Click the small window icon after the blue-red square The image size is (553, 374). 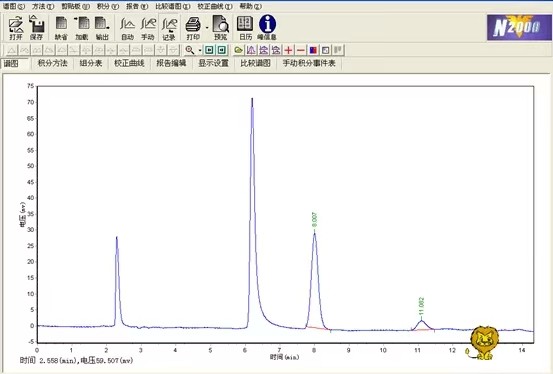tap(326, 50)
